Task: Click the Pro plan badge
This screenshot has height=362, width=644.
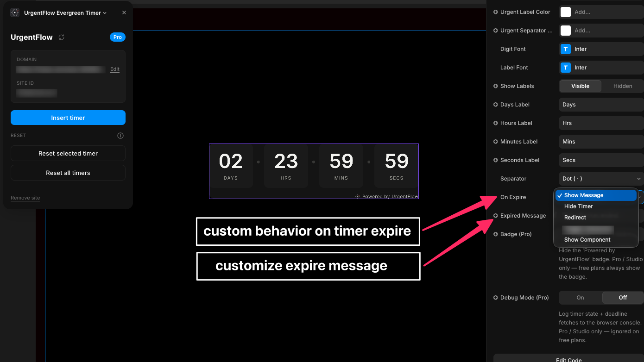Action: click(118, 37)
